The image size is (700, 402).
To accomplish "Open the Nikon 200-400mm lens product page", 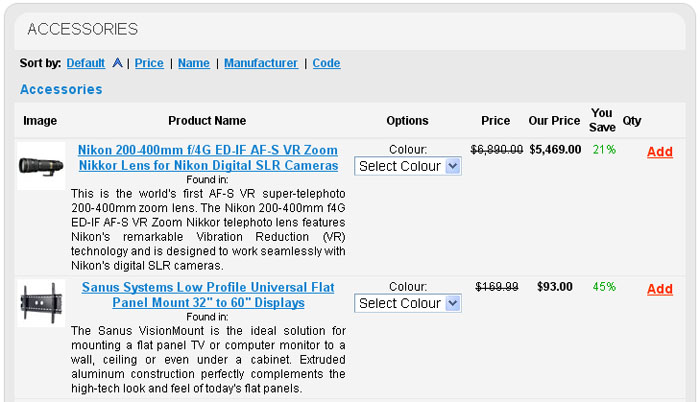I will pyautogui.click(x=208, y=158).
